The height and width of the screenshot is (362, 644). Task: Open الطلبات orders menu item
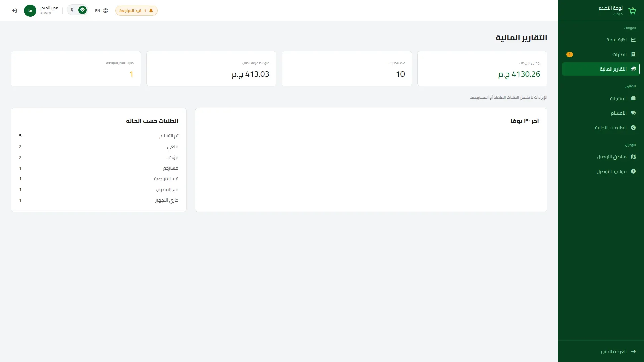[x=601, y=54]
